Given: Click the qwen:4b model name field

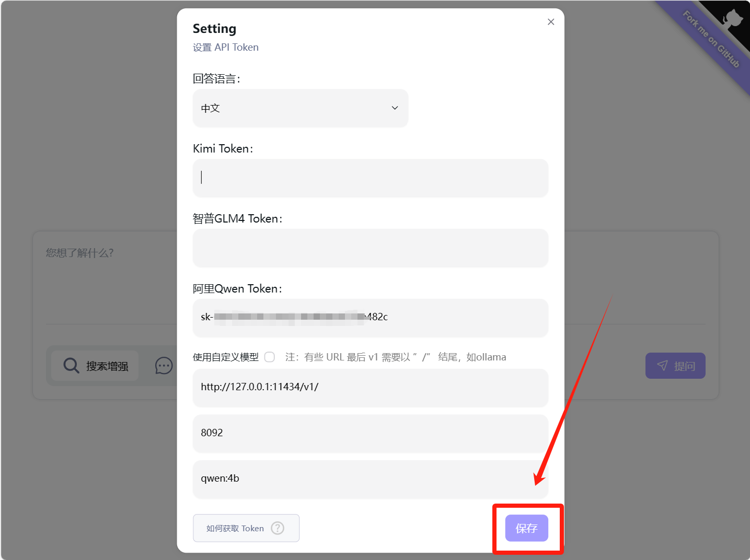Looking at the screenshot, I should coord(370,479).
